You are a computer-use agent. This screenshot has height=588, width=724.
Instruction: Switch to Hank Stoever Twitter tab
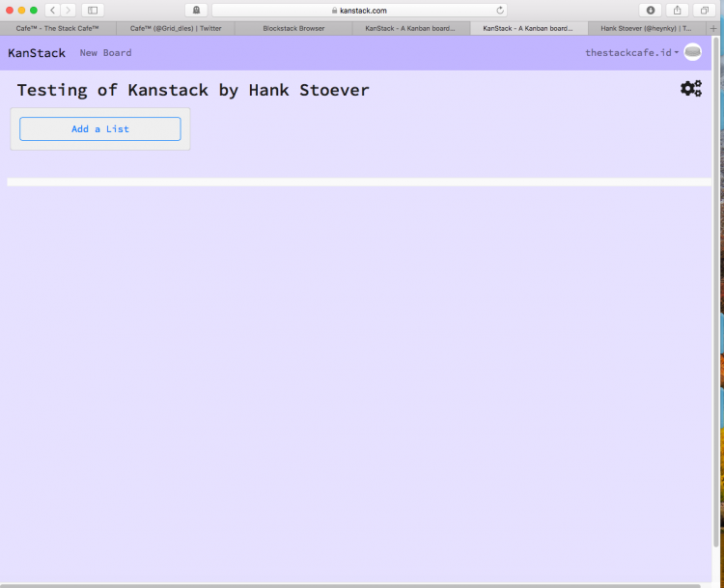point(647,28)
